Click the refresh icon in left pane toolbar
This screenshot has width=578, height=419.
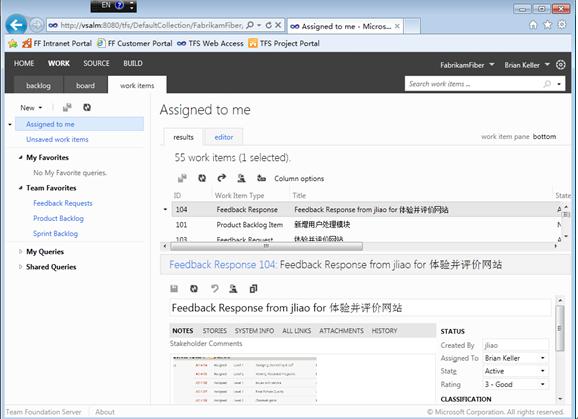87,107
